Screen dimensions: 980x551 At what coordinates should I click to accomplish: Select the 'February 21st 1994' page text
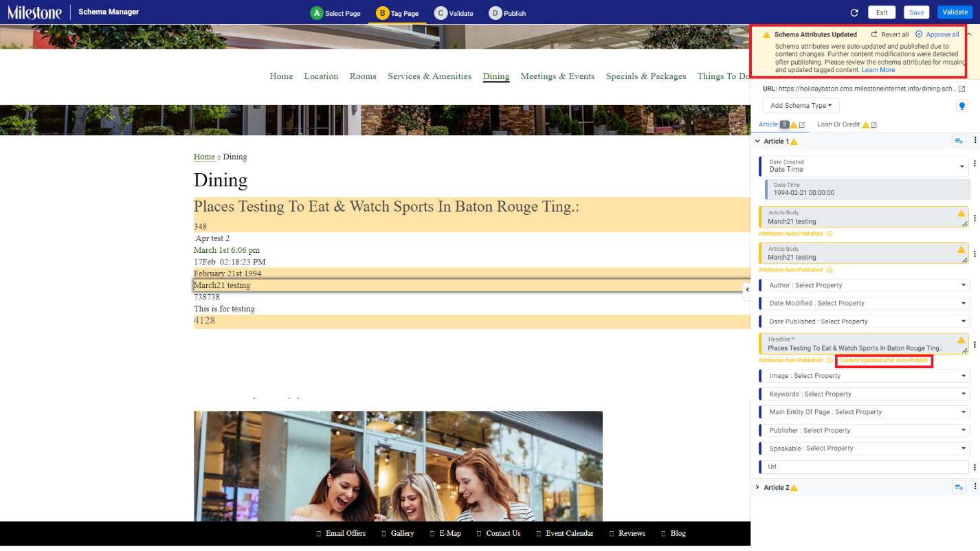(227, 273)
